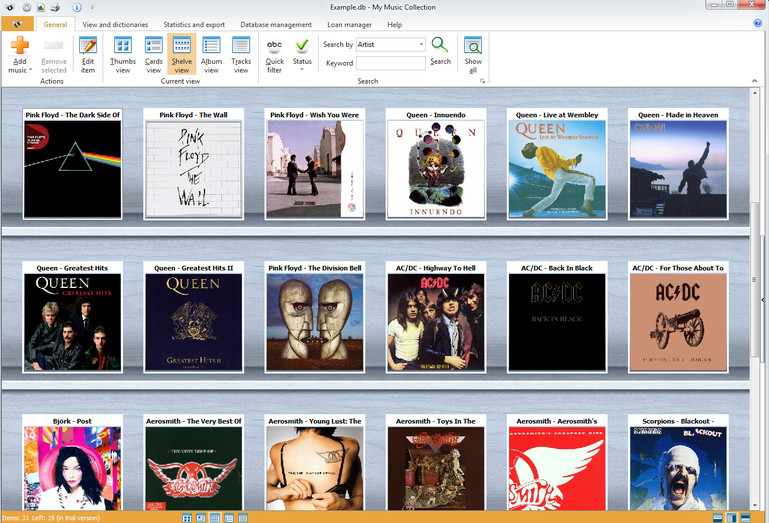The height and width of the screenshot is (523, 769).
Task: Click last layout icon at status bar right
Action: pos(745,518)
